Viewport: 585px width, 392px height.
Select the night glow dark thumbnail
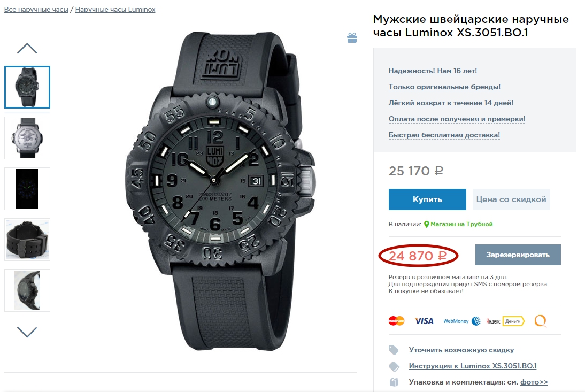coord(27,189)
